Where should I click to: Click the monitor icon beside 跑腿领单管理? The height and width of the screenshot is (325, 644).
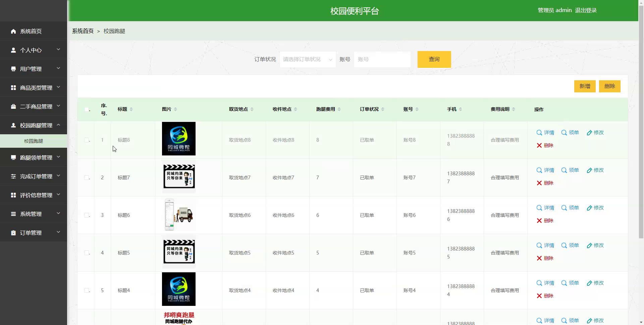(13, 157)
